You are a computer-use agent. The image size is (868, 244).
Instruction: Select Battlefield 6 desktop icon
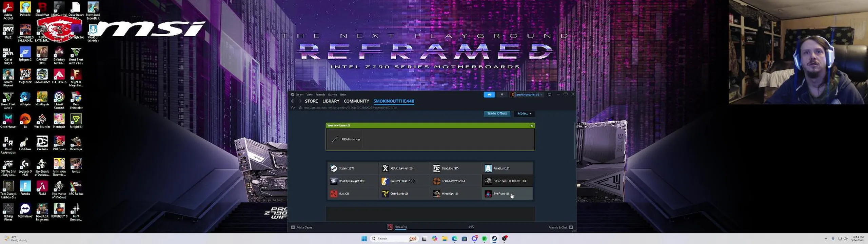pos(59,210)
